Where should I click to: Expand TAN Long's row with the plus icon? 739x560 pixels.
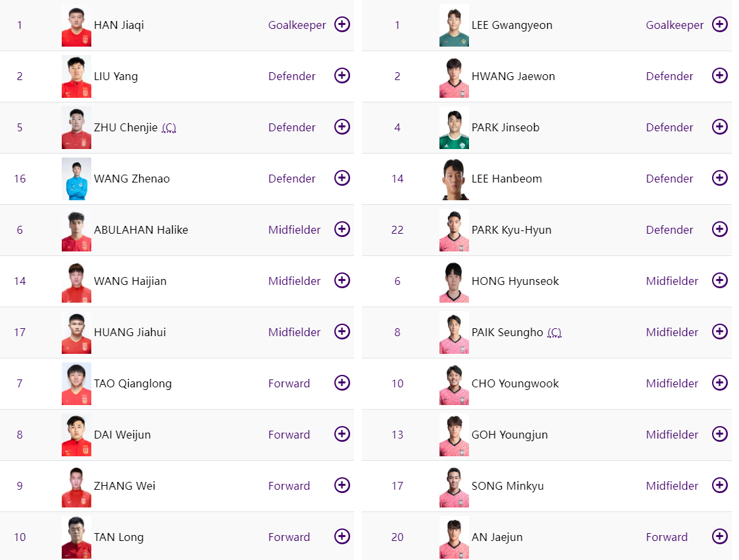tap(342, 536)
